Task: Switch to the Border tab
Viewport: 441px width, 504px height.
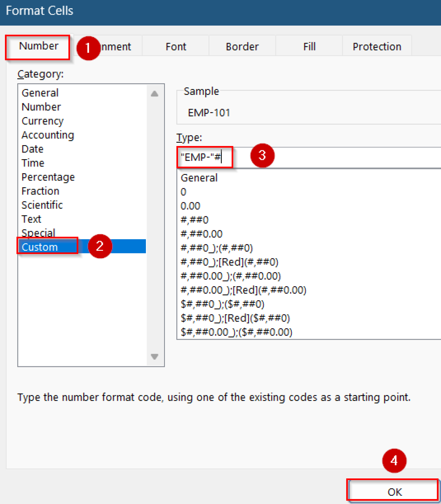Action: 242,46
